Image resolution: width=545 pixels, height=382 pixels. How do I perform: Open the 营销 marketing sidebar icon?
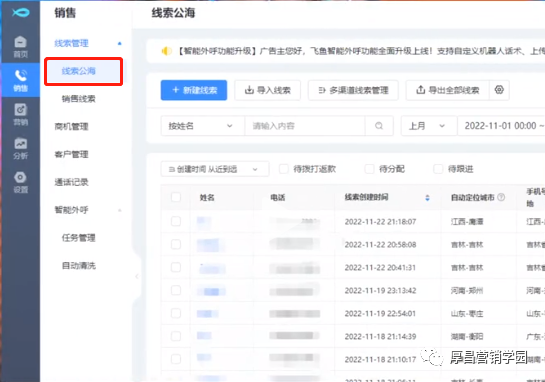(x=21, y=114)
